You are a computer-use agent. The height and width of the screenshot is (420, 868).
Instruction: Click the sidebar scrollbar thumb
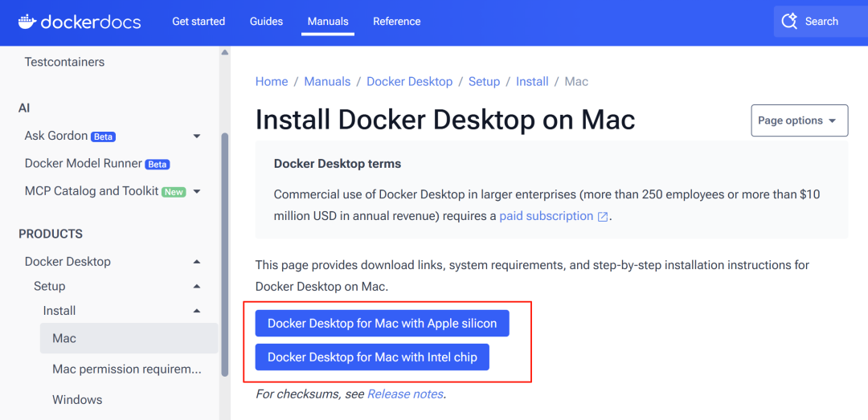tap(225, 255)
